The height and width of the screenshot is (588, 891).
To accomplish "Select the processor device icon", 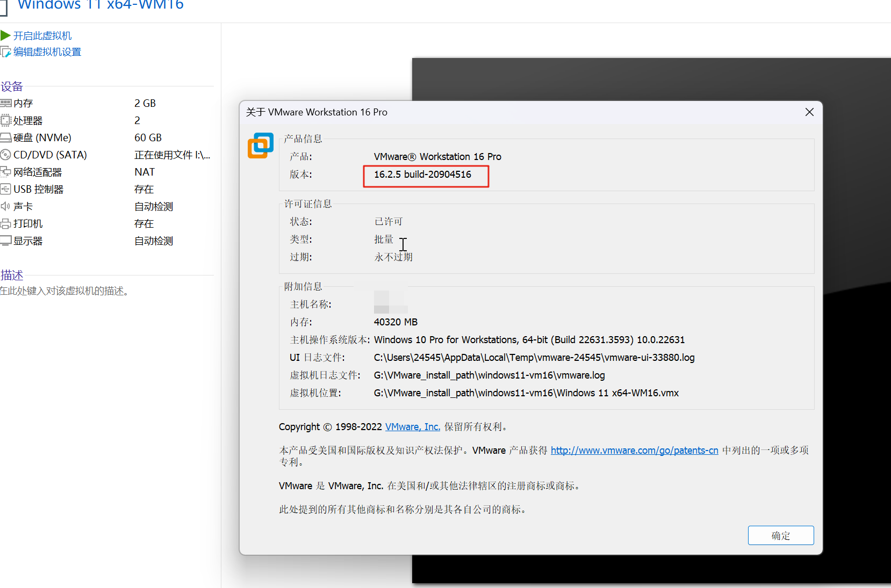I will [6, 120].
